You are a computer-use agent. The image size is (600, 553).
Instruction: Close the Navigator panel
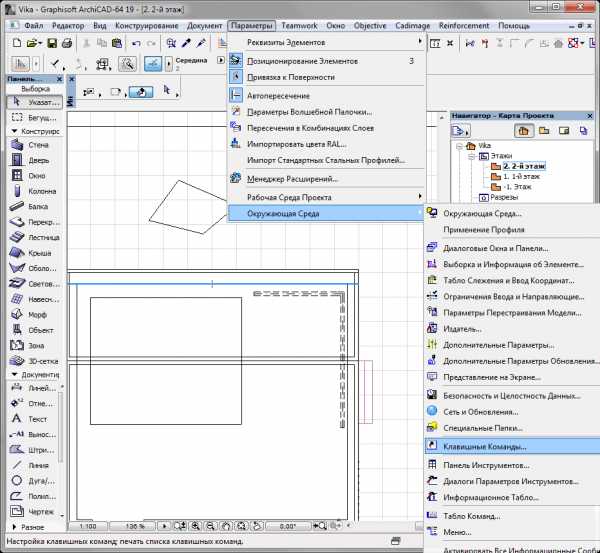pyautogui.click(x=590, y=116)
